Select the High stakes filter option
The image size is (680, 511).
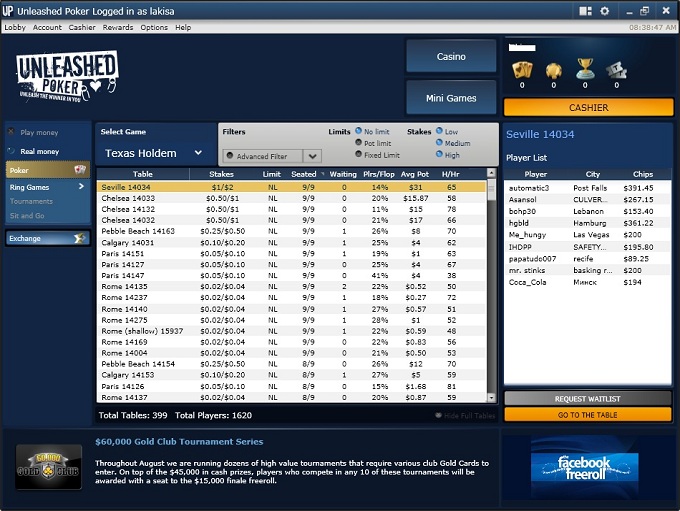click(438, 155)
